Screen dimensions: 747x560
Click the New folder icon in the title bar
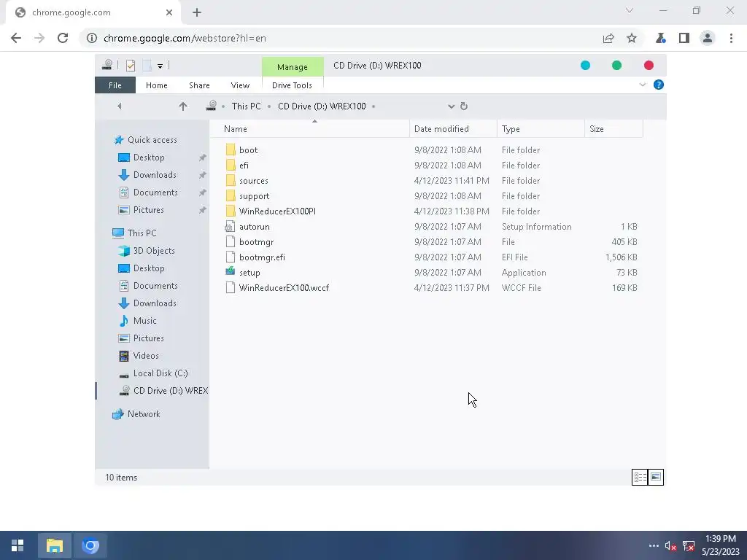click(147, 66)
